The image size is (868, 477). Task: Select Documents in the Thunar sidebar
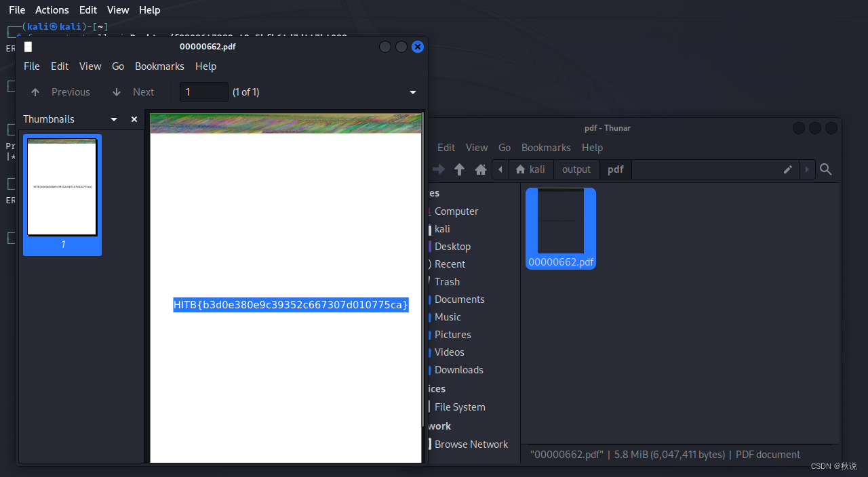pyautogui.click(x=458, y=299)
